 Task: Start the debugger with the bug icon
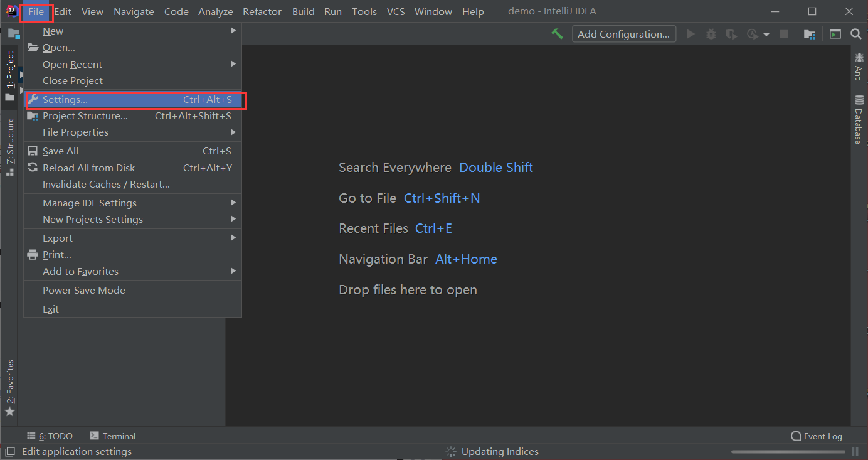click(x=711, y=34)
